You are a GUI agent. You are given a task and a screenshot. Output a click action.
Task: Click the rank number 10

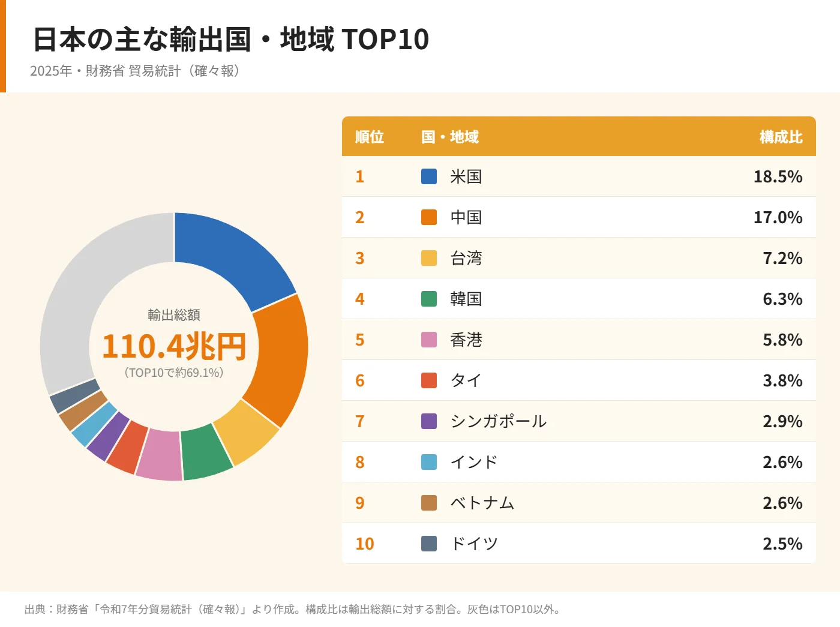pos(365,544)
